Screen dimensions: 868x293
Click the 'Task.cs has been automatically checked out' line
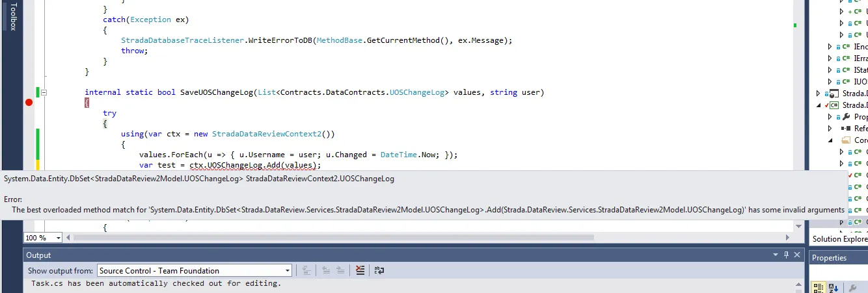click(x=156, y=284)
